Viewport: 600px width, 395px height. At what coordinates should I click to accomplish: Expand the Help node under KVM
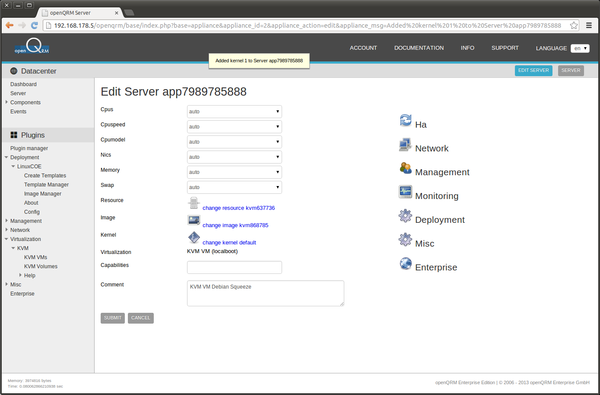point(20,275)
